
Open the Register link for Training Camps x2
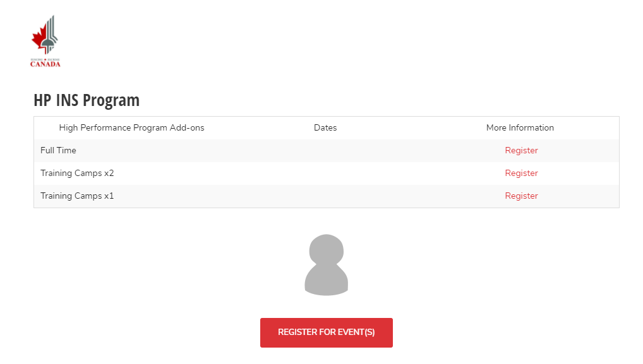[x=521, y=173]
